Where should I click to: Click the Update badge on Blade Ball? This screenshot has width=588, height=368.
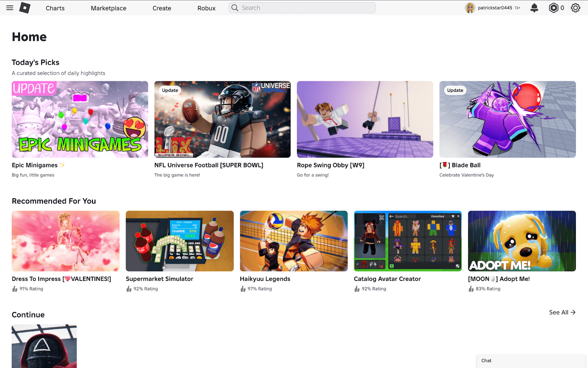[455, 91]
